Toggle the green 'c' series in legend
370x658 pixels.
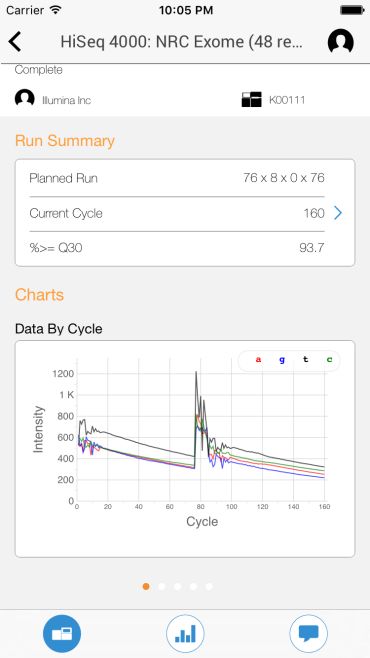pyautogui.click(x=329, y=360)
